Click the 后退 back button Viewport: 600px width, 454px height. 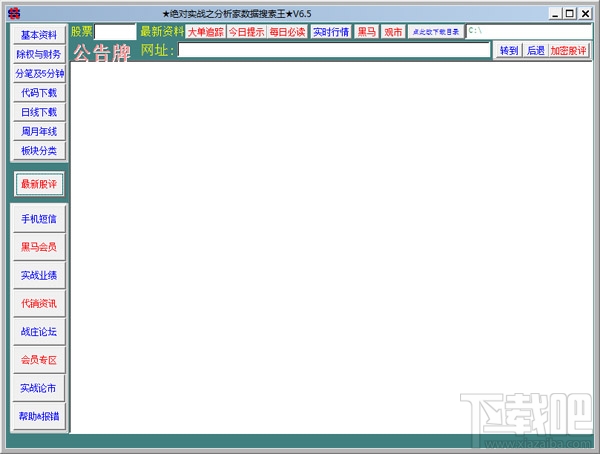pos(536,51)
